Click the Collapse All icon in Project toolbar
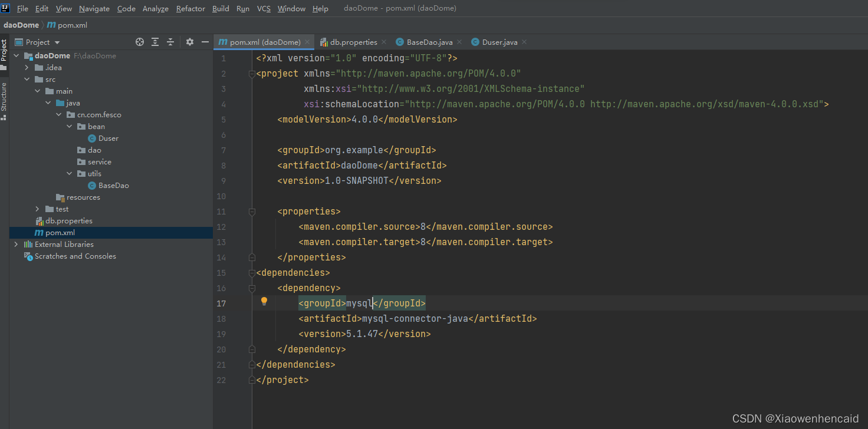Viewport: 868px width, 429px height. 170,42
